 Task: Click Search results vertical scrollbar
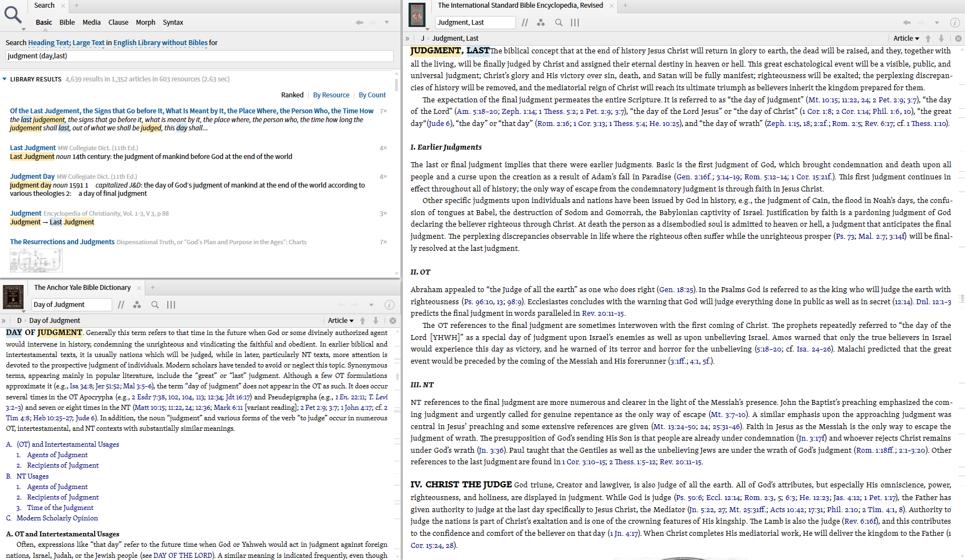point(397,85)
